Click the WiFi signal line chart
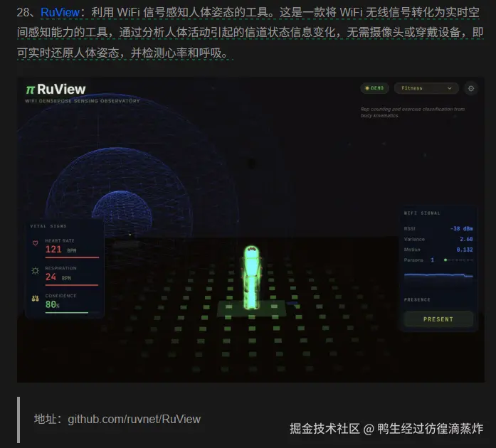This screenshot has width=496, height=448. (438, 276)
